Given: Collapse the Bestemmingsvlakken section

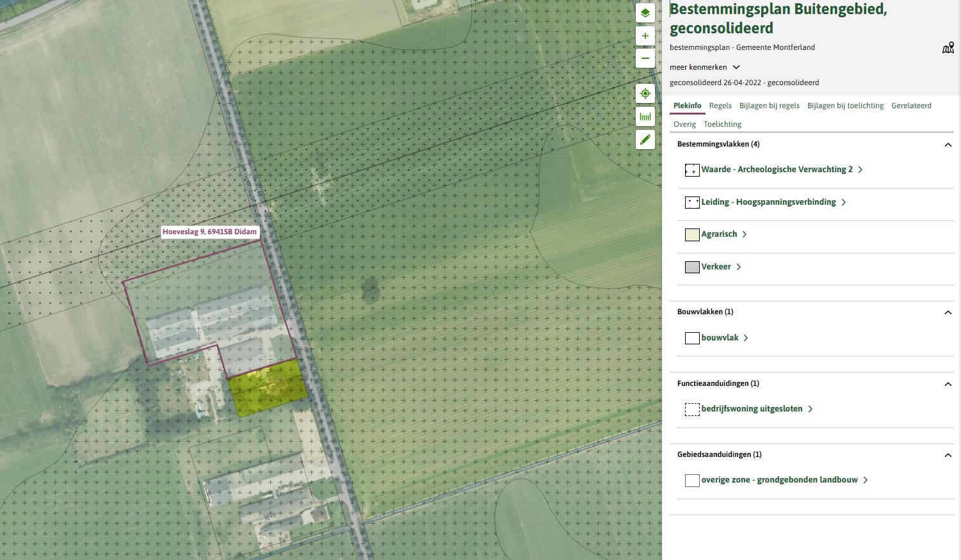Looking at the screenshot, I should 948,145.
